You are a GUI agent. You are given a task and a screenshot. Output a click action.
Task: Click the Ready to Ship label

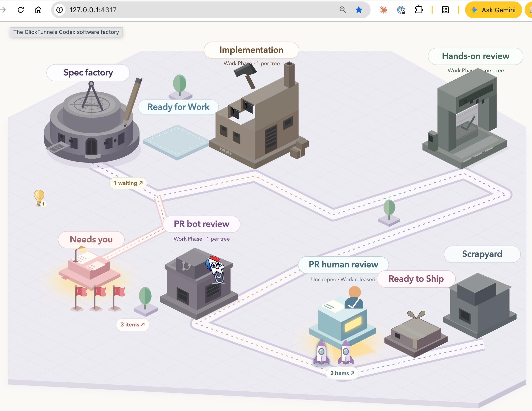pyautogui.click(x=416, y=279)
